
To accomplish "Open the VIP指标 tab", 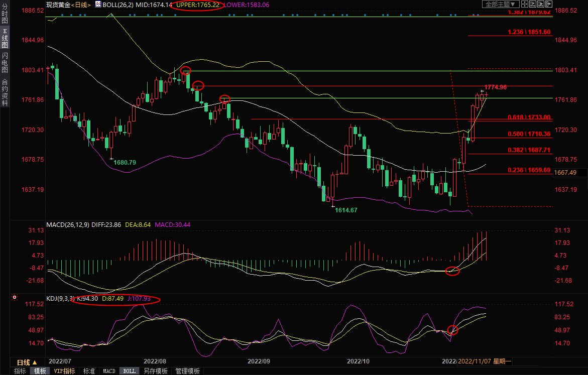I will pos(64,371).
